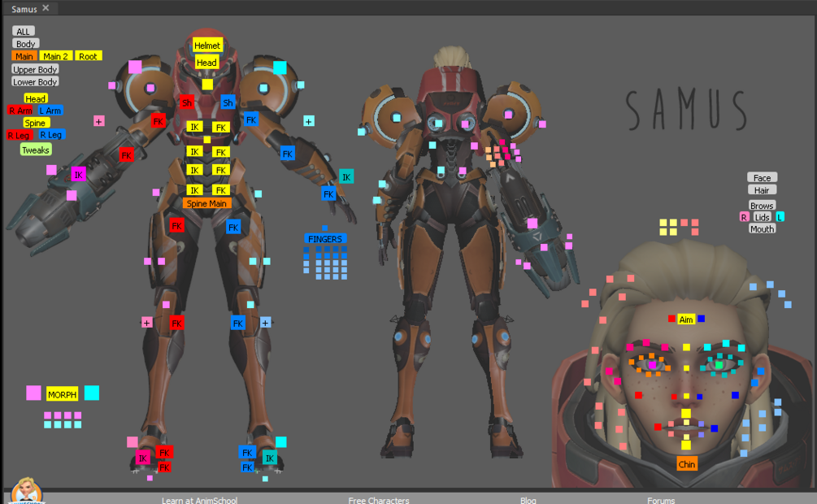This screenshot has width=817, height=504.
Task: Select the blue FK control on left upper arm
Action: (251, 119)
